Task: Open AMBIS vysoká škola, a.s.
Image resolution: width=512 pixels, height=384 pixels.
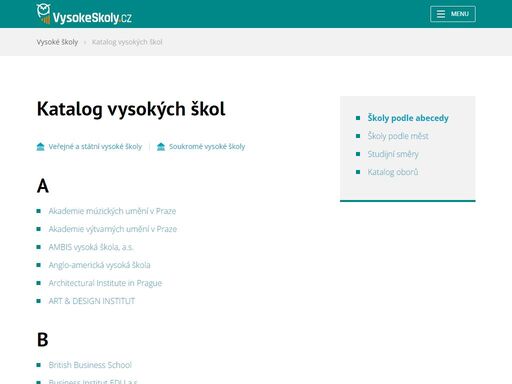Action: [x=91, y=247]
